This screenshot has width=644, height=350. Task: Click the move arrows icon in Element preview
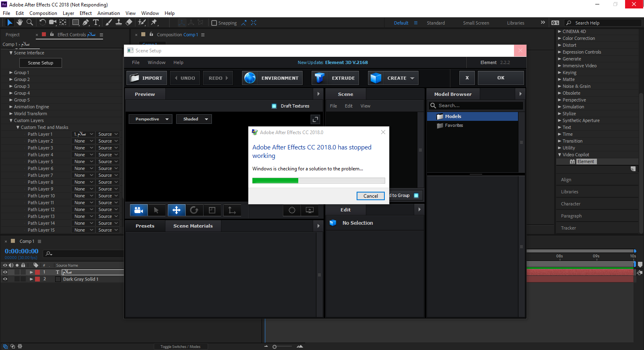pos(176,210)
